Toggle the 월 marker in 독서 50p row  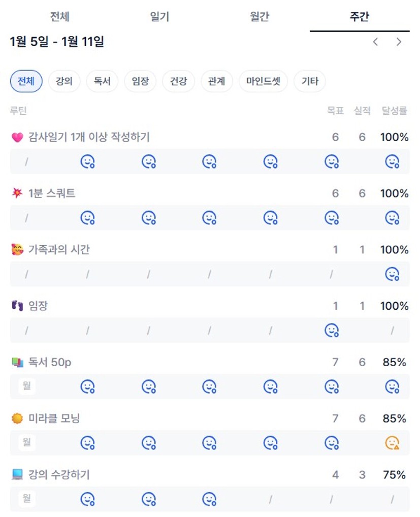click(26, 386)
